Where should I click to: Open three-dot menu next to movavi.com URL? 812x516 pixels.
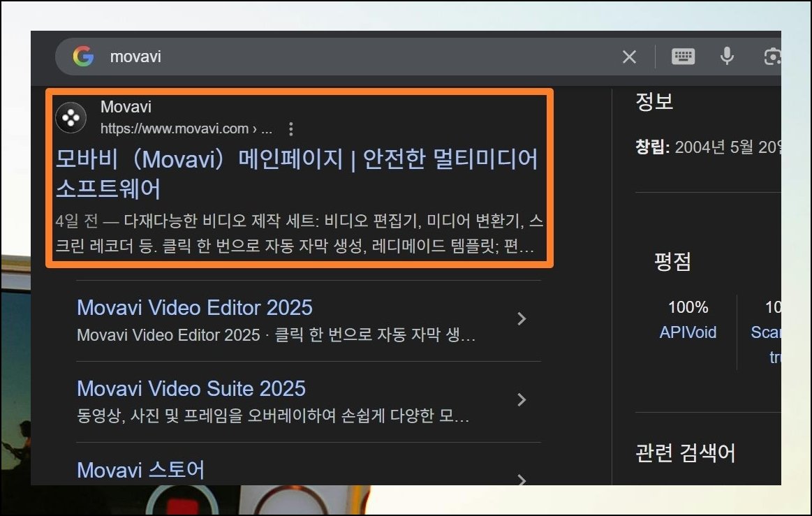291,129
